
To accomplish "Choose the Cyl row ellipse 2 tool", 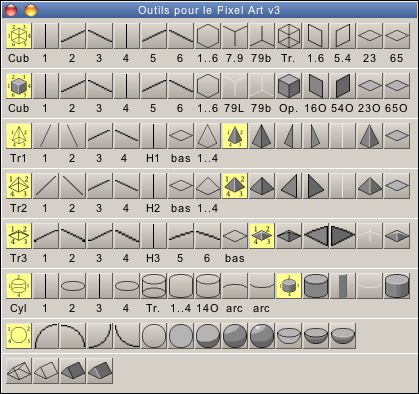I will (x=73, y=286).
